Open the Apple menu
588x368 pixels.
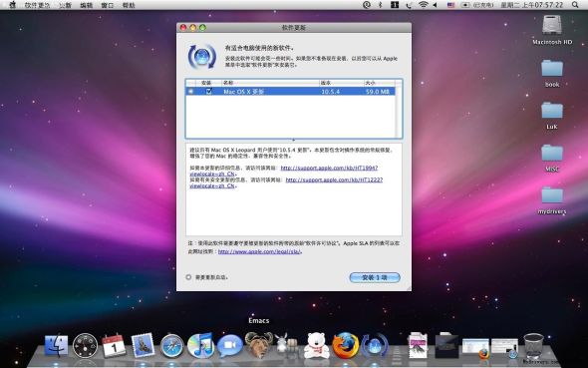coord(12,5)
